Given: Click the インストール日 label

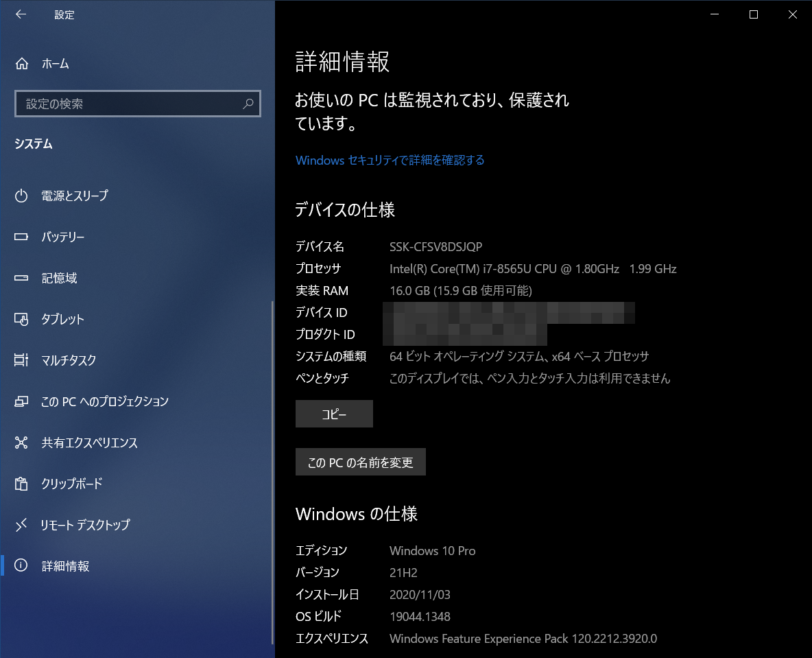Looking at the screenshot, I should click(327, 595).
